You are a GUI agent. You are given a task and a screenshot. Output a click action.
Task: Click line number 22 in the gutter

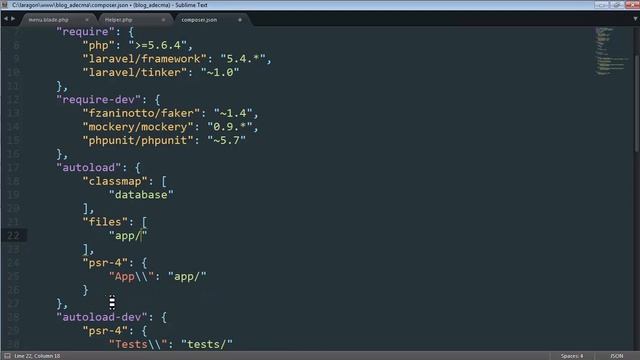pyautogui.click(x=13, y=236)
